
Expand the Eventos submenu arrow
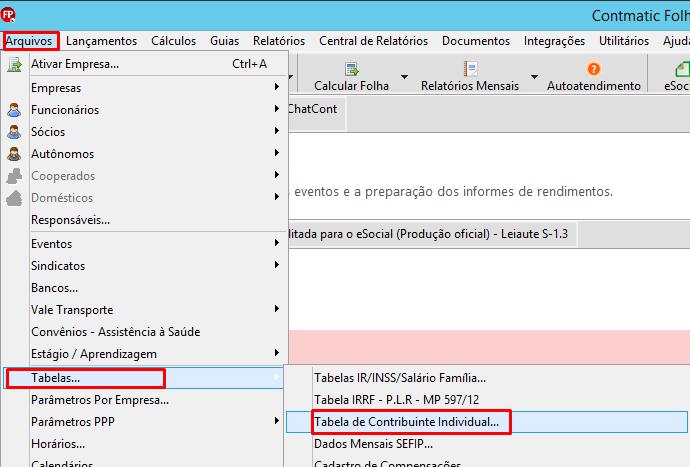pos(277,243)
